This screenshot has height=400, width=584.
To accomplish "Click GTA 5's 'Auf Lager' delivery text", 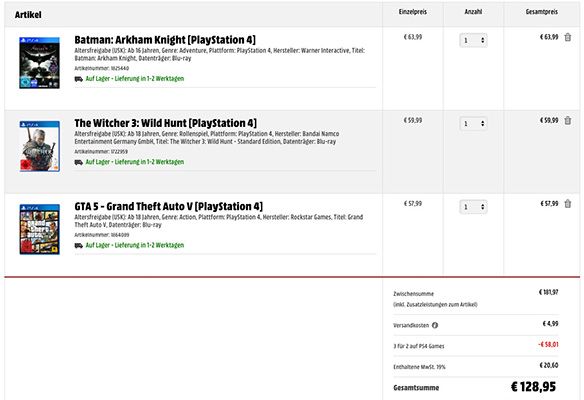I will (x=135, y=245).
